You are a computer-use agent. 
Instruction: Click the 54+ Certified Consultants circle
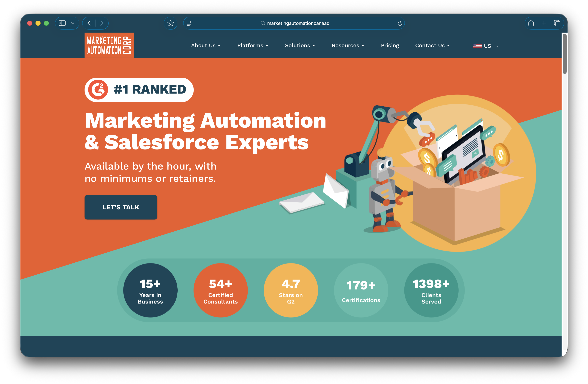point(220,290)
